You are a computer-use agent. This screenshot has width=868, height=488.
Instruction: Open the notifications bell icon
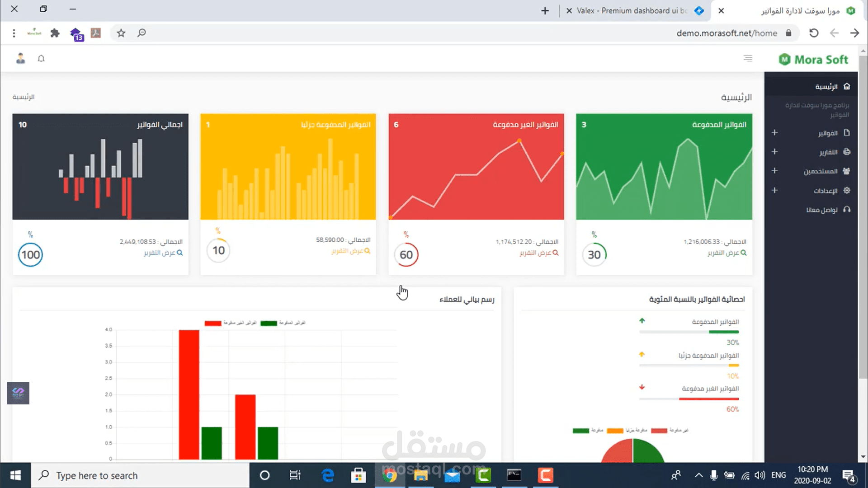41,59
